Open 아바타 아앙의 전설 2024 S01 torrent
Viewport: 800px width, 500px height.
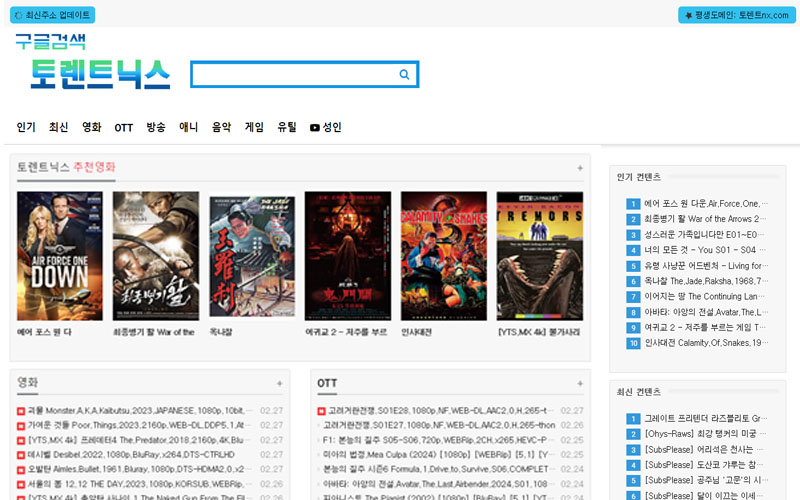(x=437, y=484)
